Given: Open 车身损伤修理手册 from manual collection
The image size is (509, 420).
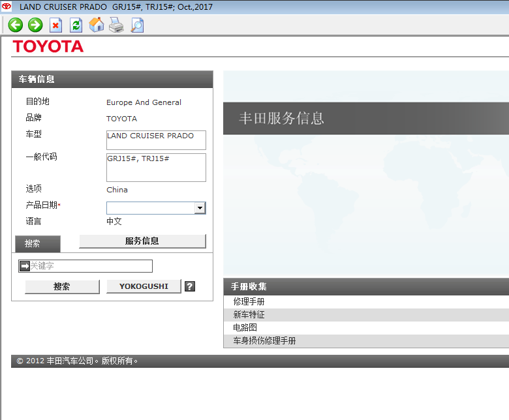Looking at the screenshot, I should click(264, 340).
